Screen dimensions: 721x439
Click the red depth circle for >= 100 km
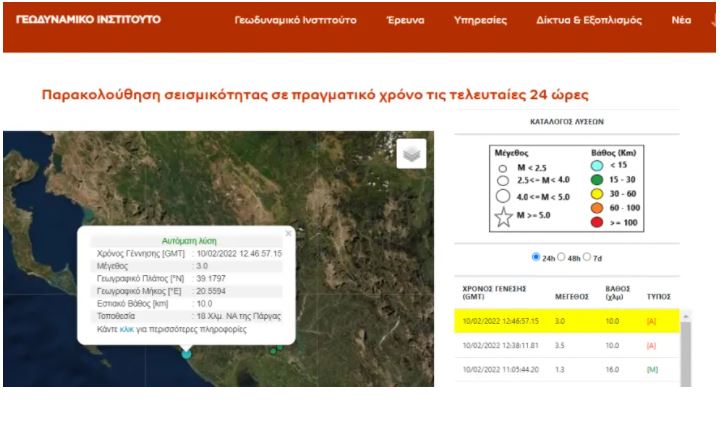point(595,221)
